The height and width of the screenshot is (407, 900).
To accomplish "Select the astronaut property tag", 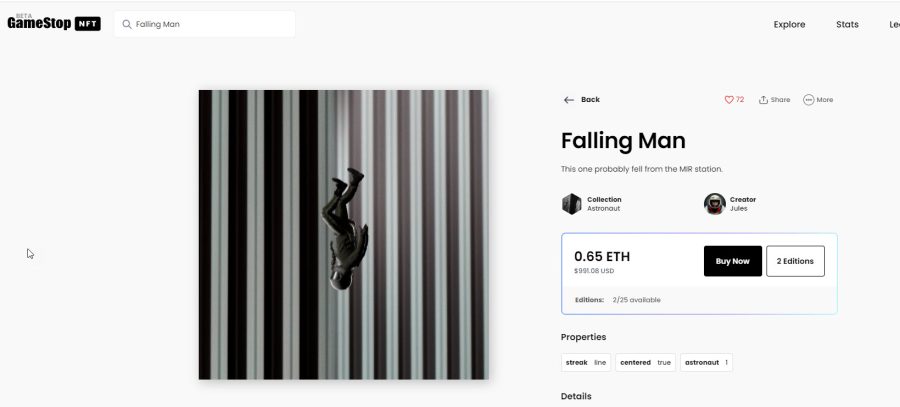I will click(x=706, y=363).
